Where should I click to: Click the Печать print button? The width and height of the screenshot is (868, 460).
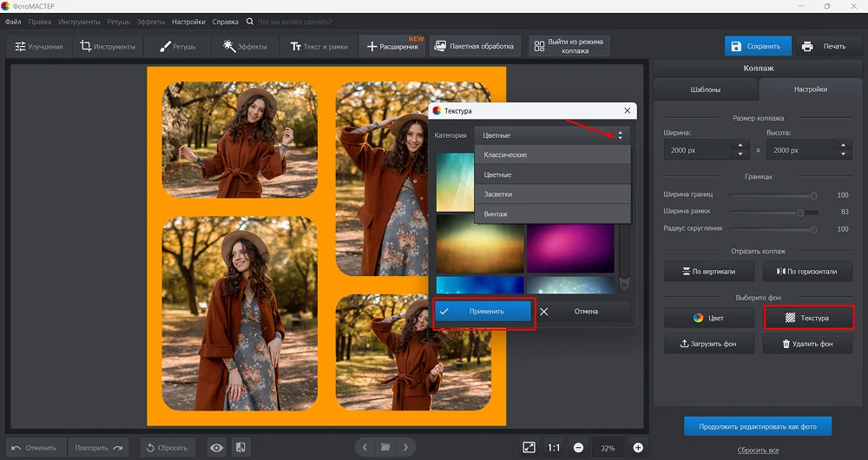click(x=828, y=47)
